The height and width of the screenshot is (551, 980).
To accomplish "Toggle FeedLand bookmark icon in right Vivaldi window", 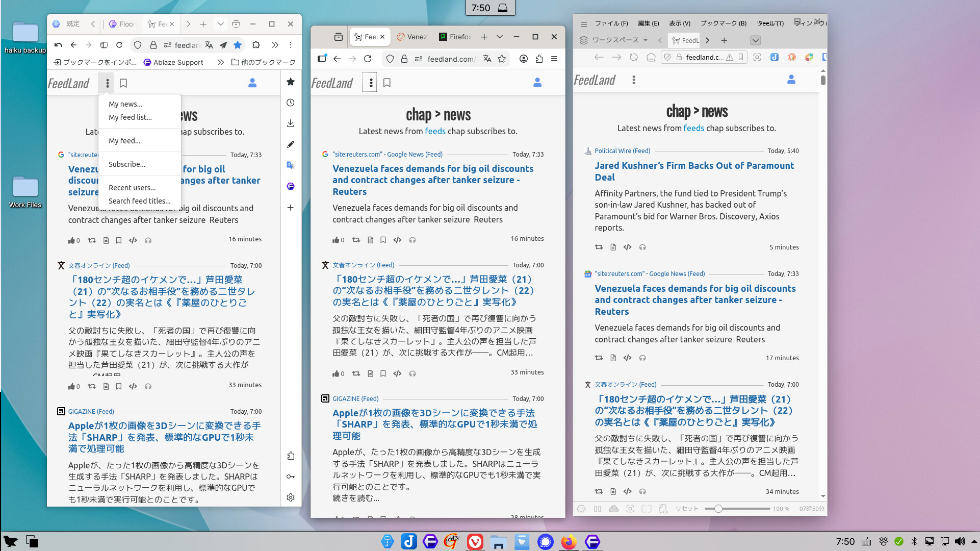I will pyautogui.click(x=741, y=57).
